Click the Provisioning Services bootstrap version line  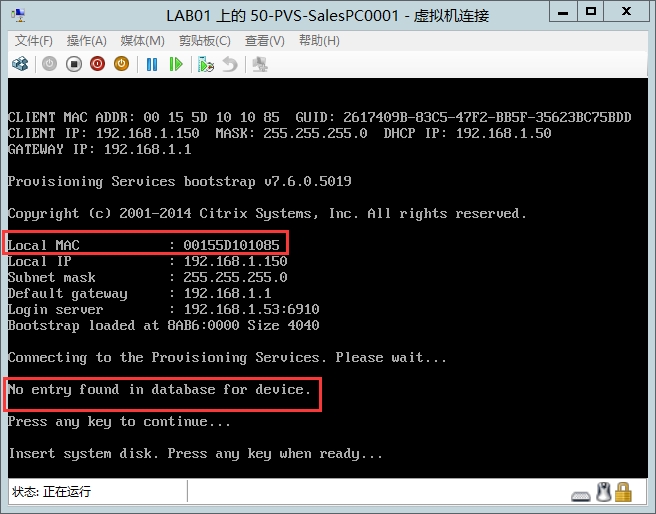(179, 182)
